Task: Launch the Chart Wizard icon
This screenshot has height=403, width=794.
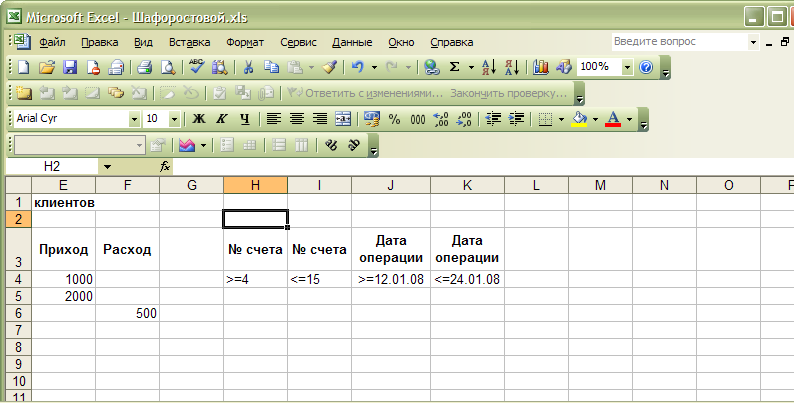Action: point(541,67)
